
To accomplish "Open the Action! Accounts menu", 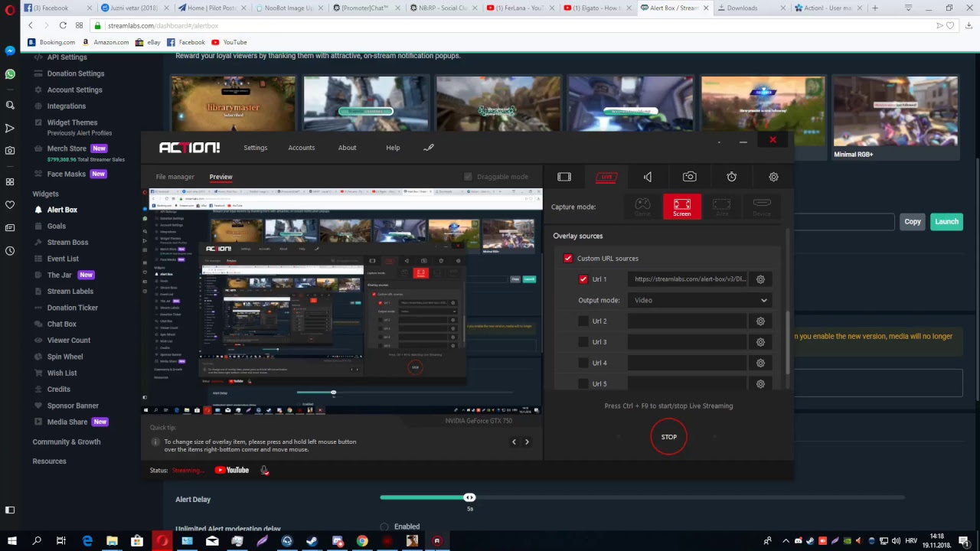I will [x=302, y=148].
